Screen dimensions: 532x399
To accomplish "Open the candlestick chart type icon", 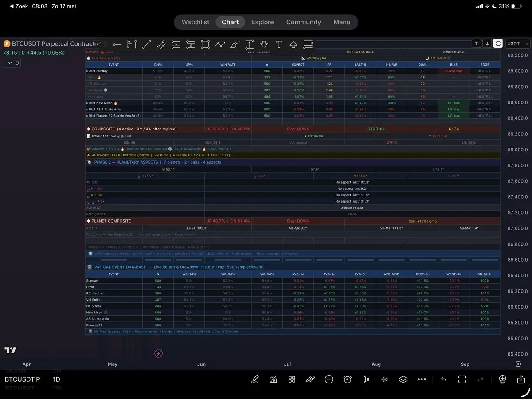I will (366, 379).
